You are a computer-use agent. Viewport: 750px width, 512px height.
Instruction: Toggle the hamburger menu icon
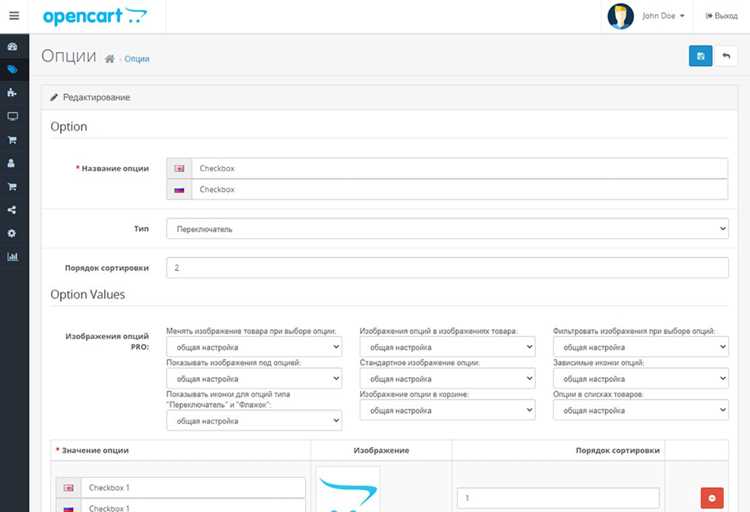click(x=14, y=16)
